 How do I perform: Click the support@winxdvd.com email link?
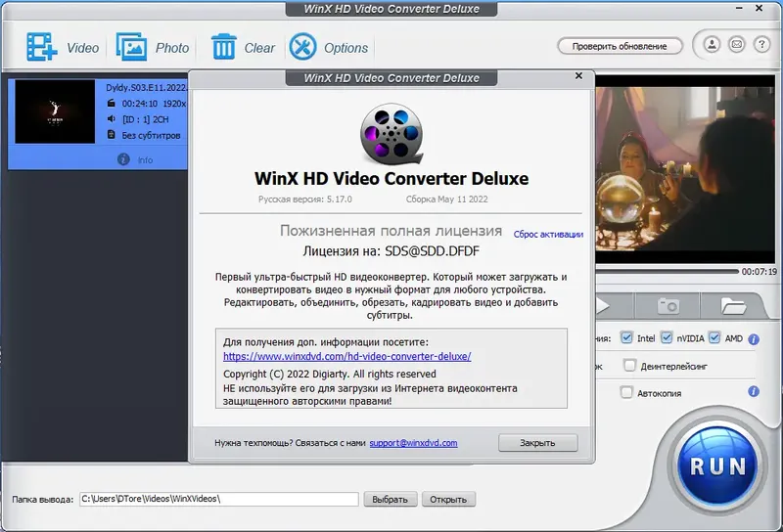point(413,443)
